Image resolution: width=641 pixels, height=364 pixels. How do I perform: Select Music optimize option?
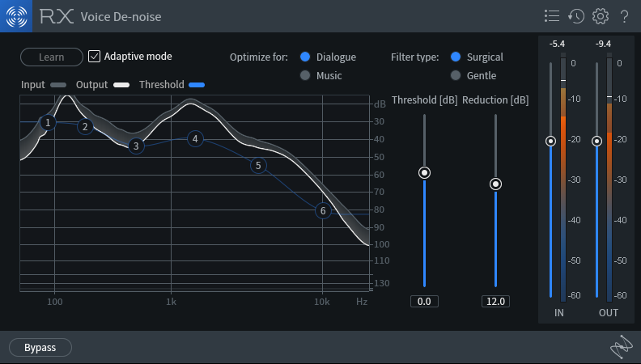305,75
